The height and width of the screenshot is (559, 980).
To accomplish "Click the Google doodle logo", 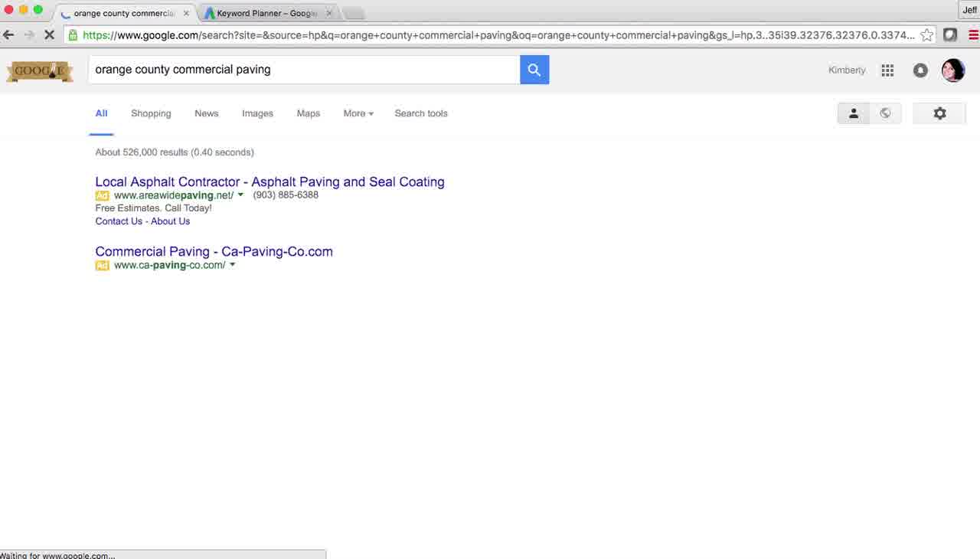I will (40, 71).
